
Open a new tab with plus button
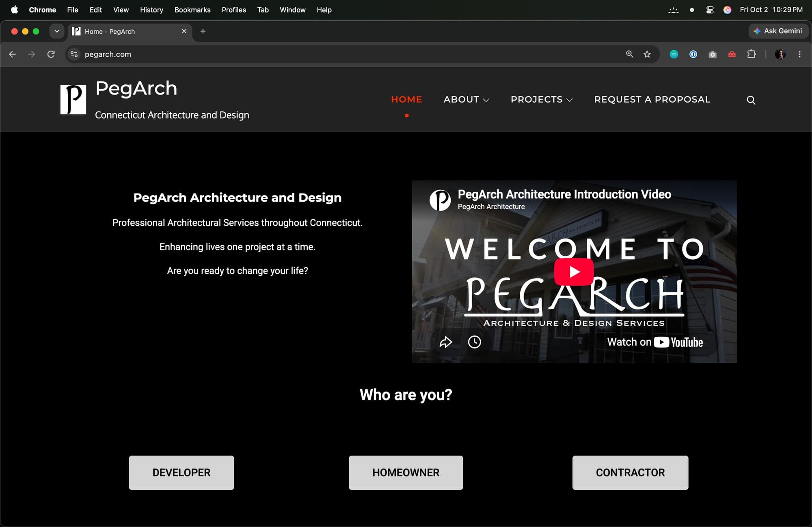coord(203,31)
